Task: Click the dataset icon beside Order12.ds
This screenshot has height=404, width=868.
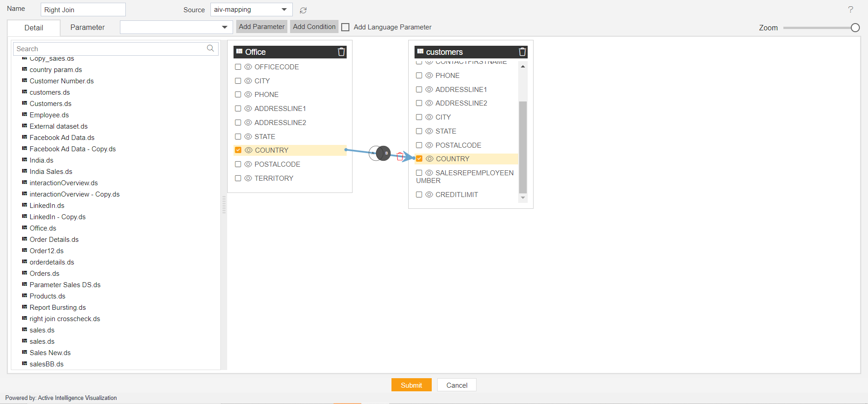Action: pos(24,250)
